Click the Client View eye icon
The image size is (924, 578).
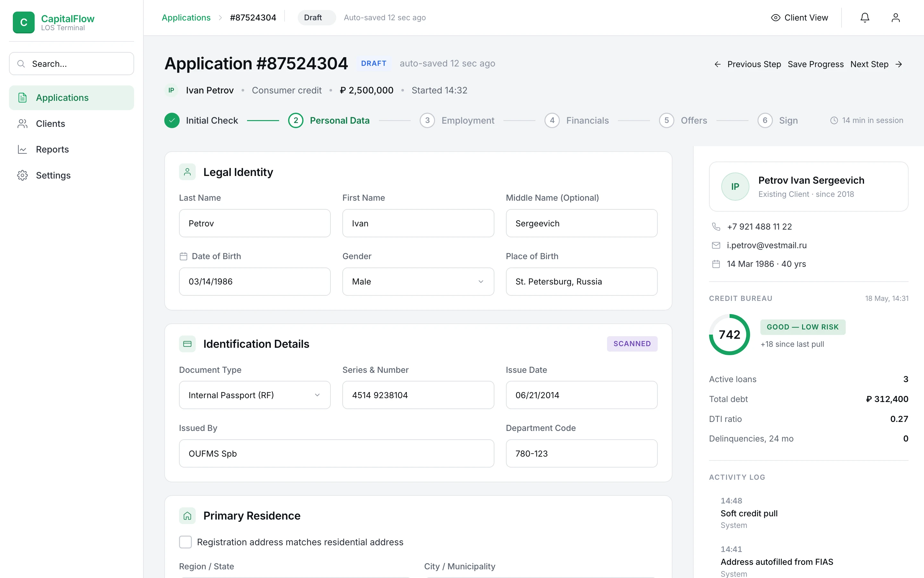point(775,18)
